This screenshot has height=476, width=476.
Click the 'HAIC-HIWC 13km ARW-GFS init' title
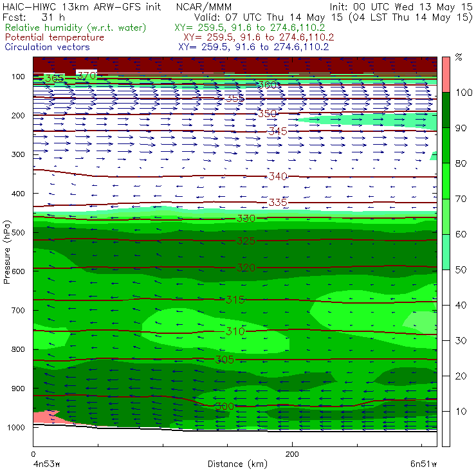click(x=82, y=6)
